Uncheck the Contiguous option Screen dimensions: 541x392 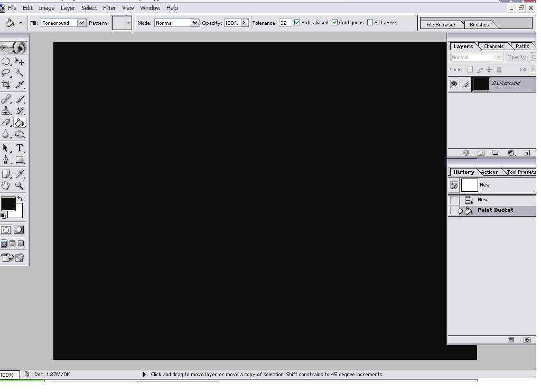tap(334, 23)
